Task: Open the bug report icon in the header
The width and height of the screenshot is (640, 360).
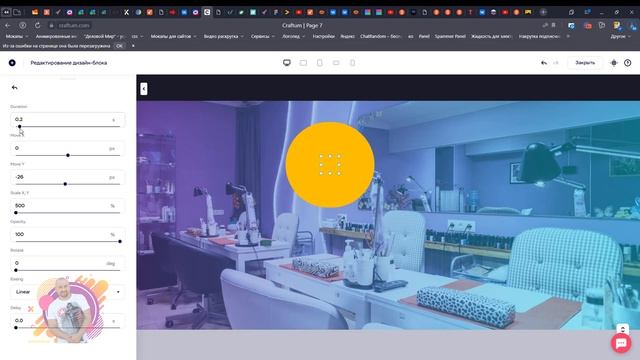Action: (x=614, y=63)
